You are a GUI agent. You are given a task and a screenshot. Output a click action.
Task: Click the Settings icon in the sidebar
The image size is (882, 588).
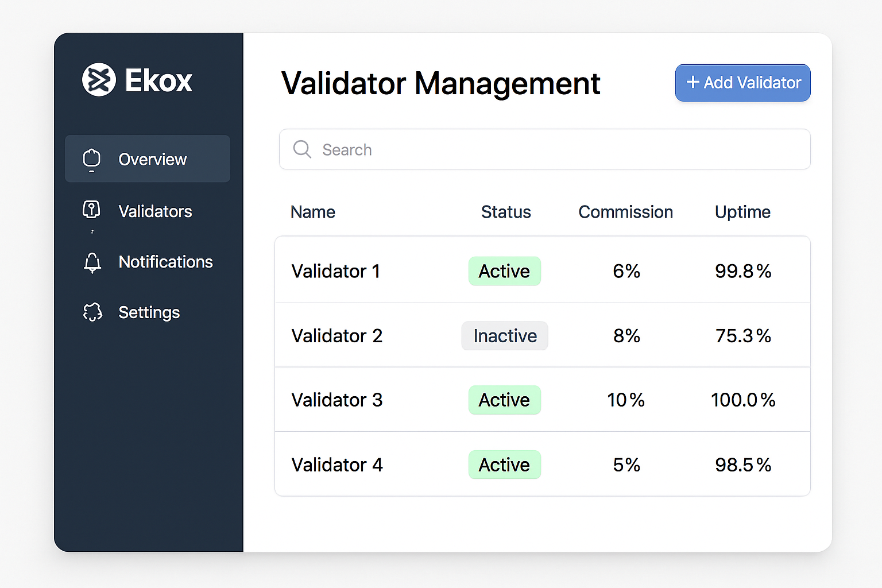[x=92, y=312]
